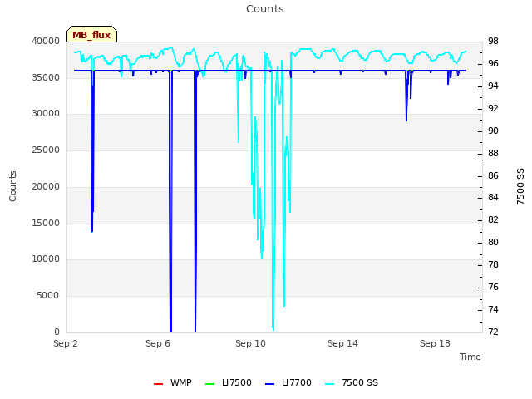The image size is (532, 399).
Task: Click the cyan 7500 SS legend swatch
Action: pos(329,384)
